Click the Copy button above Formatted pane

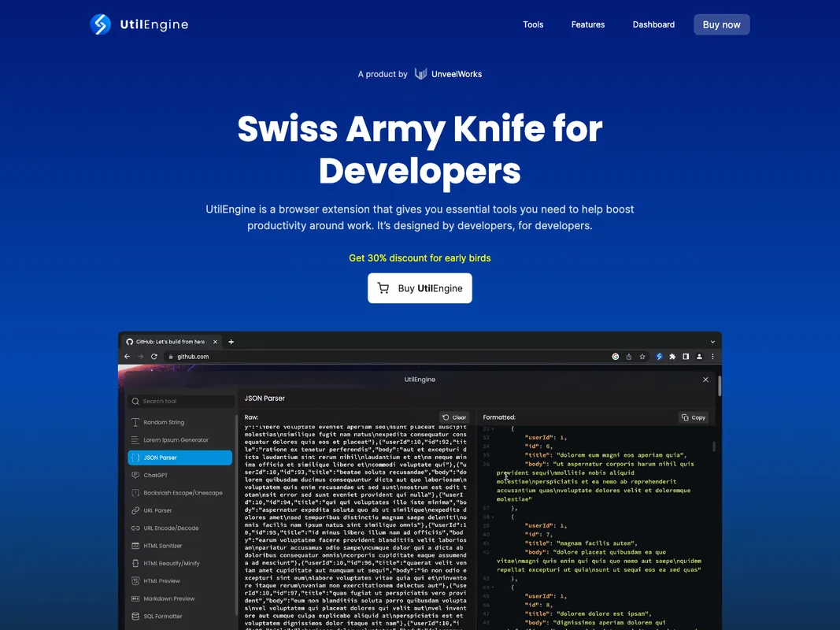[694, 417]
